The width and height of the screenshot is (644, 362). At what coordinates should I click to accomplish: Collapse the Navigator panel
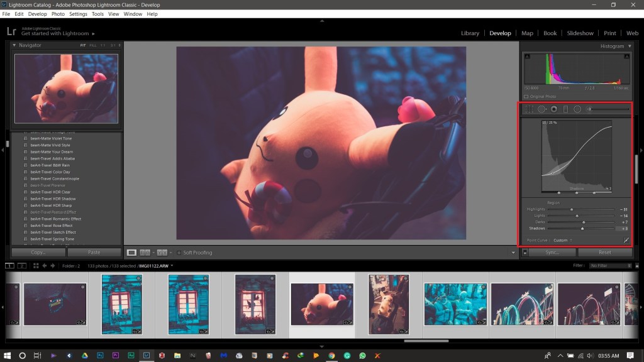pyautogui.click(x=14, y=45)
